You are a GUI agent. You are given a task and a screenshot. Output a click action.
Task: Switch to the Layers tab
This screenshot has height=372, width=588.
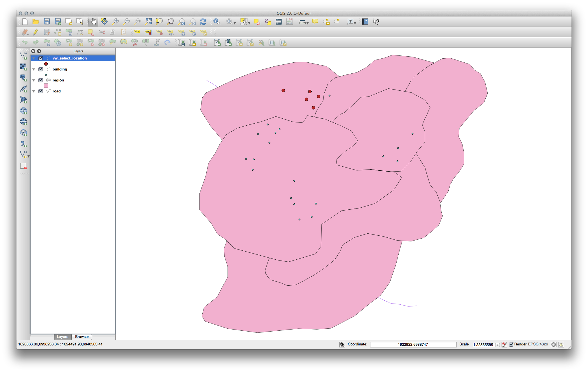[62, 337]
